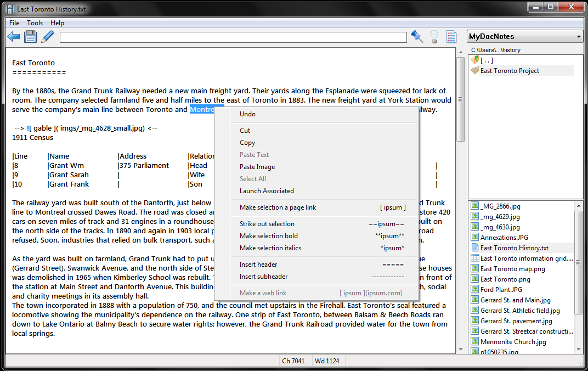Click the search input field in toolbar
588x371 pixels.
pos(233,37)
